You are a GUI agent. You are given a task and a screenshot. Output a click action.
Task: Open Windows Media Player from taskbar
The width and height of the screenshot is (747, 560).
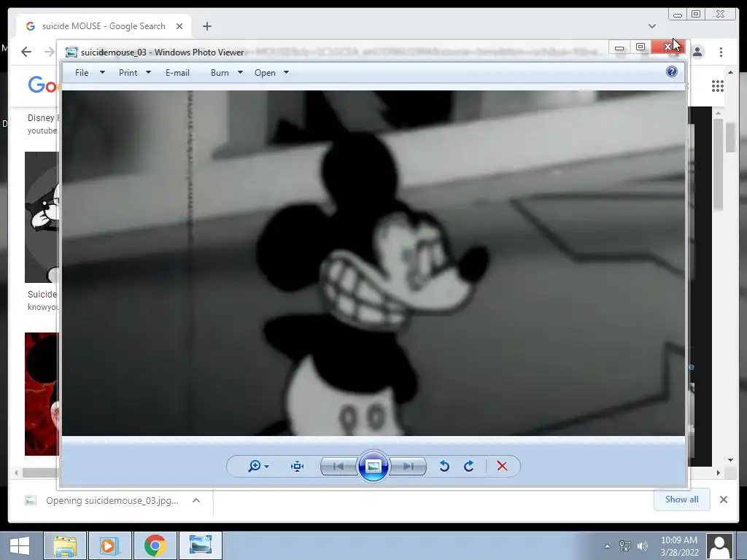pos(110,545)
